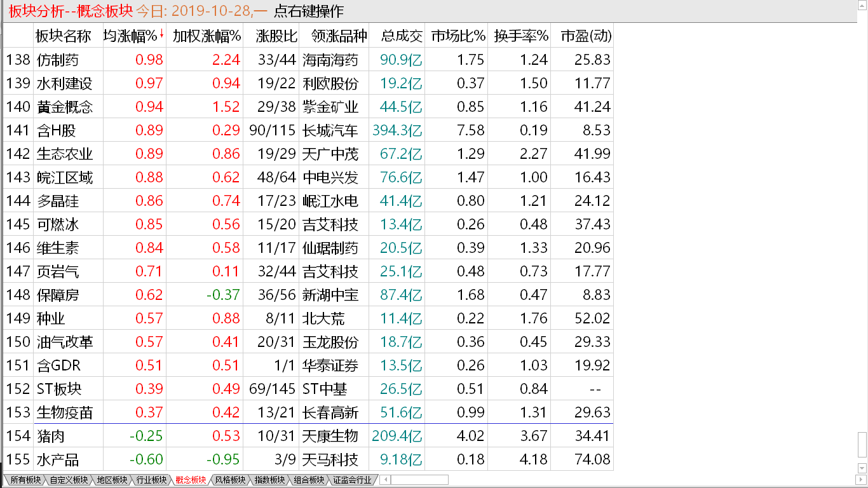Screen dimensions: 868x488
Task: Click leading stock 新湖中宝
Action: tap(330, 295)
